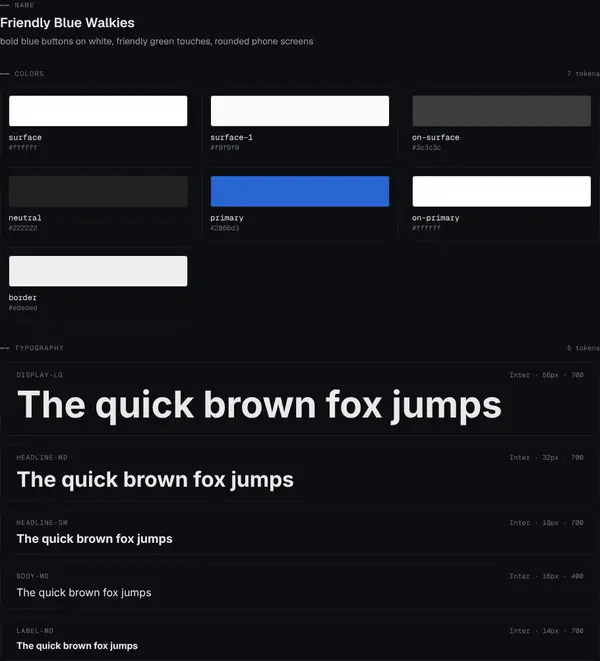Click the border token name label
The height and width of the screenshot is (661, 600).
click(23, 298)
